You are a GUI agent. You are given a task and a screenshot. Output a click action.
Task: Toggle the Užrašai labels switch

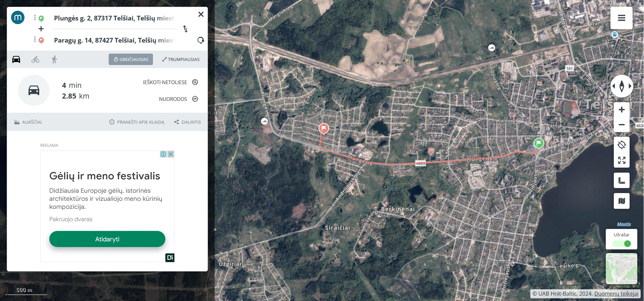click(x=622, y=244)
